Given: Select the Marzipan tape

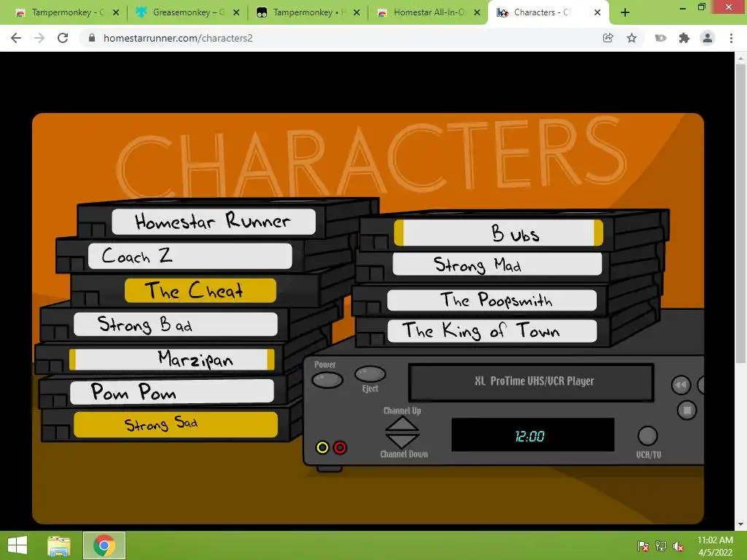Looking at the screenshot, I should (x=171, y=359).
